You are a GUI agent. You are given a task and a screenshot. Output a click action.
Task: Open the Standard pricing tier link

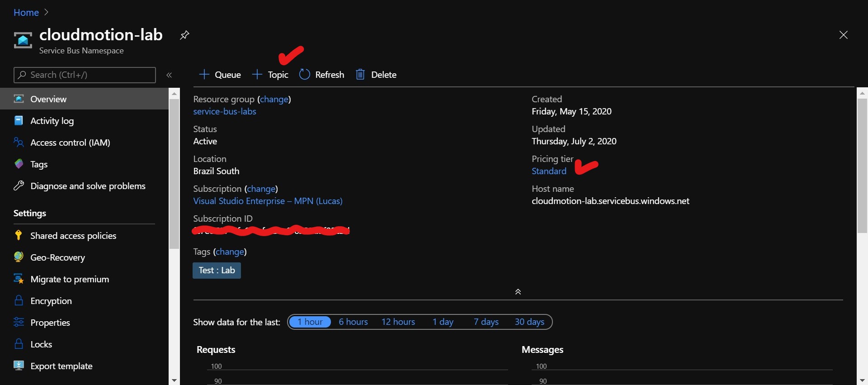[x=549, y=171]
